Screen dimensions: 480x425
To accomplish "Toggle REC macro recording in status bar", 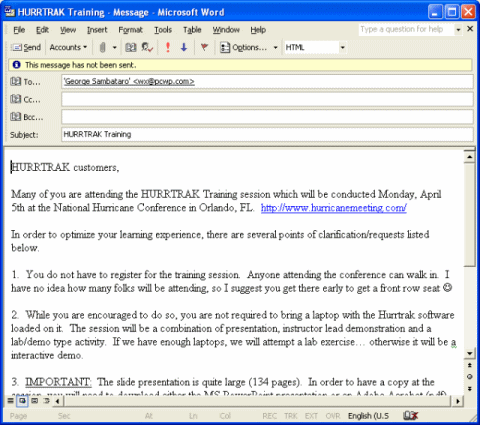I will click(x=269, y=416).
